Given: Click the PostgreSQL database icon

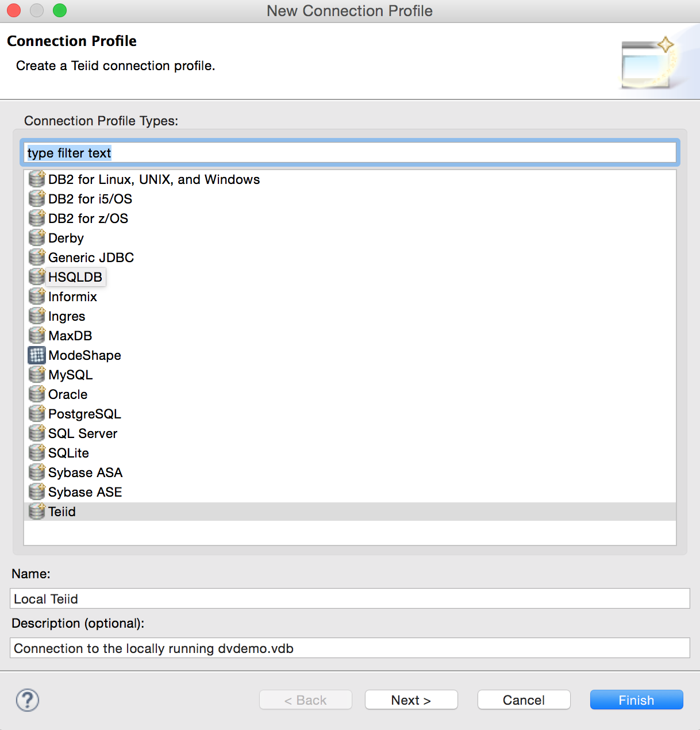Looking at the screenshot, I should (x=36, y=414).
